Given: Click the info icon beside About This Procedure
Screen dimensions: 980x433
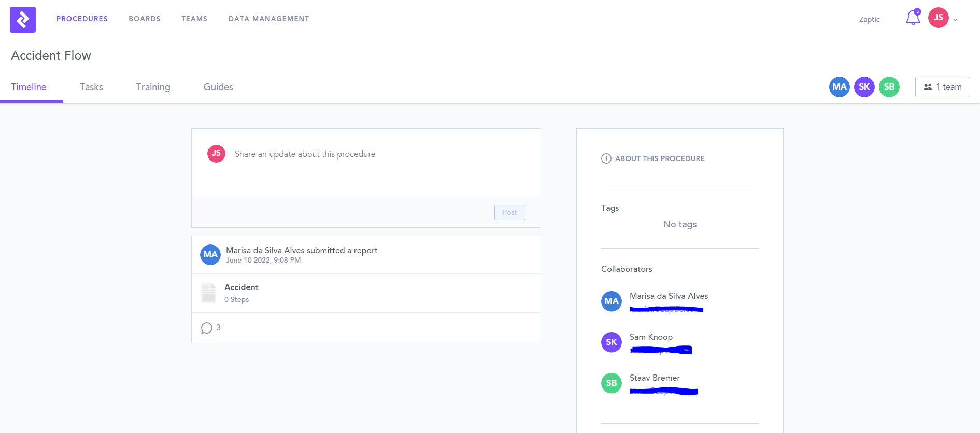Looking at the screenshot, I should click(606, 158).
